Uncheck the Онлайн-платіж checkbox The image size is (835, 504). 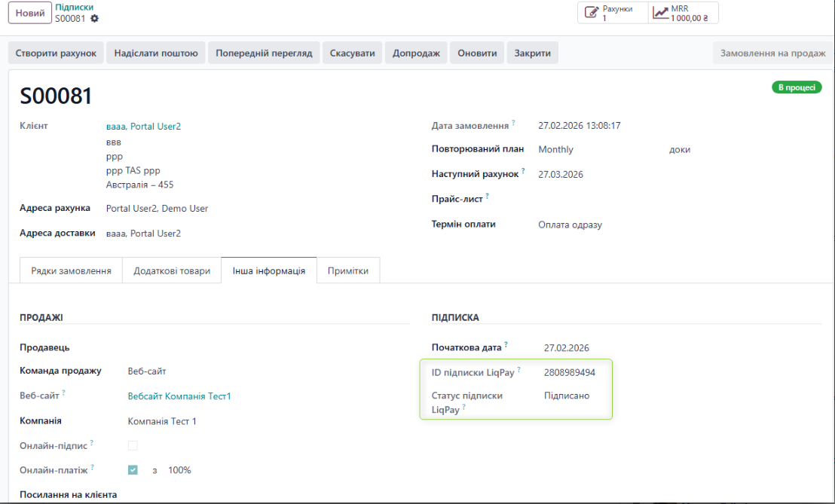coord(133,469)
